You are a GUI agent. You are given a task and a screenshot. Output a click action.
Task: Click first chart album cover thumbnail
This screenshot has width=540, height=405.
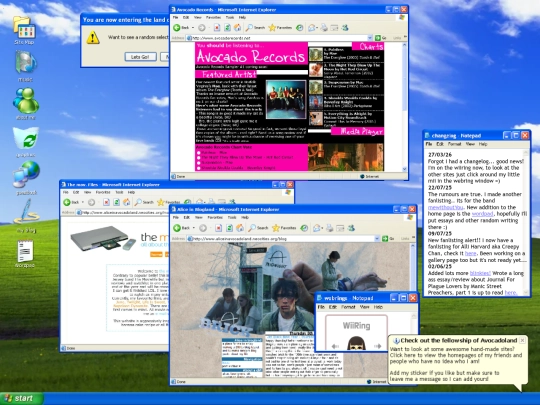tap(315, 54)
